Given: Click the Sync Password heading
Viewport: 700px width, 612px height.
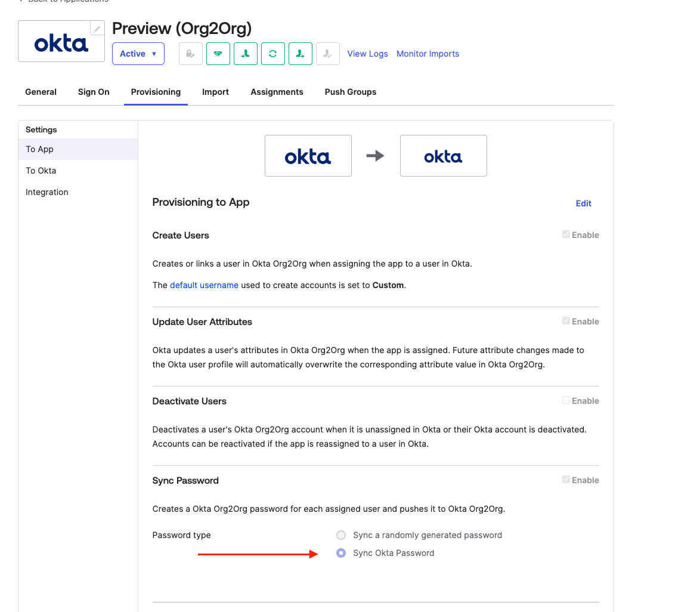Looking at the screenshot, I should pyautogui.click(x=185, y=481).
